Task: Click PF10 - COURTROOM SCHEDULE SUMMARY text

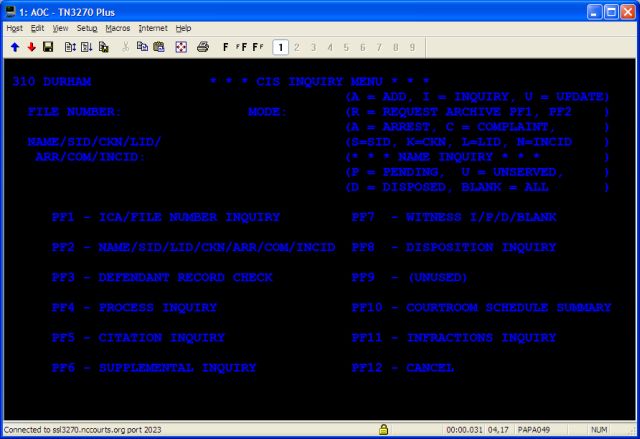Action: 481,307
